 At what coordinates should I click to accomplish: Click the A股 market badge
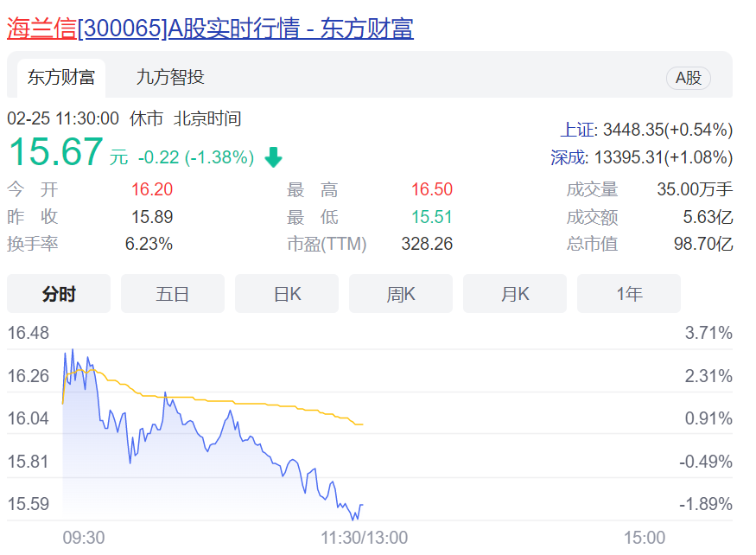688,78
